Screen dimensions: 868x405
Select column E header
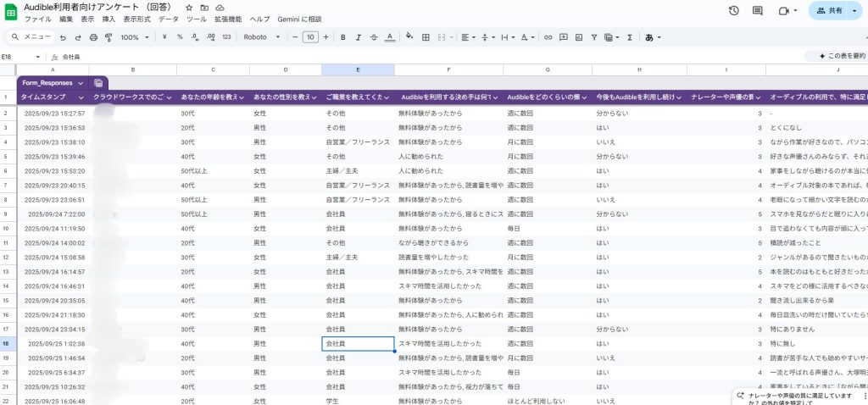pos(358,69)
